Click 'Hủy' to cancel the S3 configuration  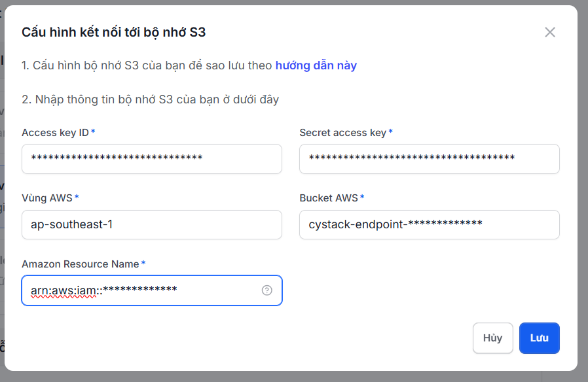[x=492, y=338]
